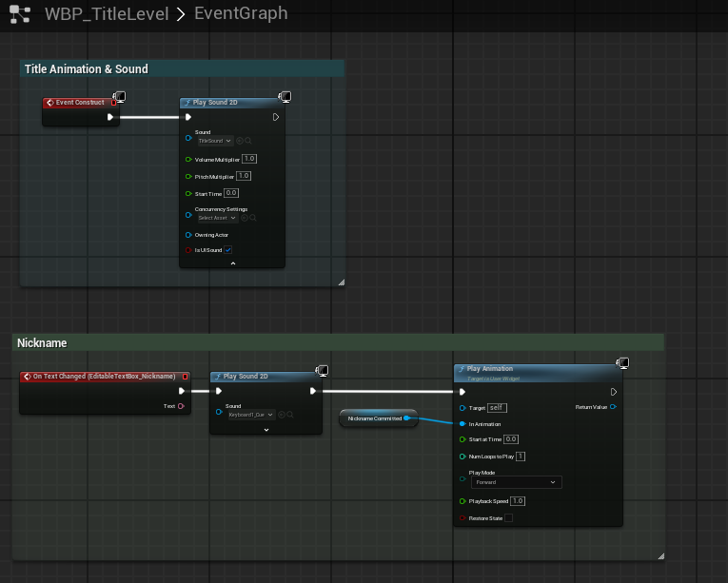This screenshot has width=728, height=583.
Task: Select the On Text Changed event node title
Action: [104, 376]
